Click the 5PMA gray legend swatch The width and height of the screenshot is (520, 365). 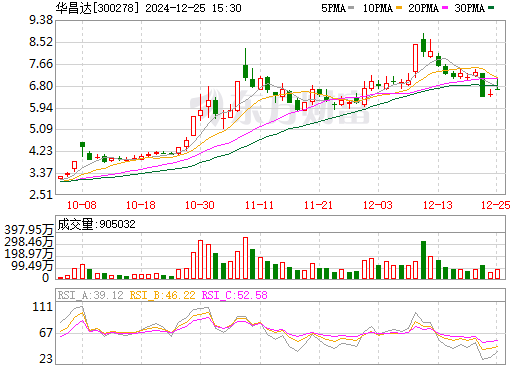click(351, 8)
